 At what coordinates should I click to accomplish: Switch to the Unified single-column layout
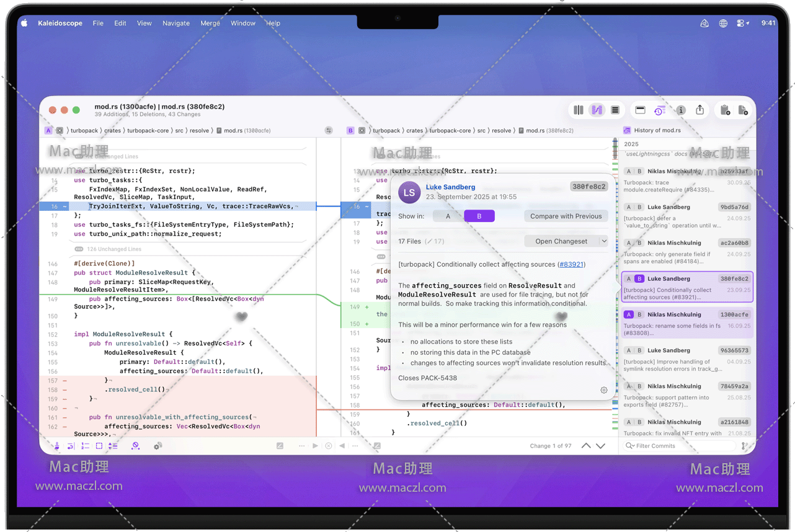point(615,110)
